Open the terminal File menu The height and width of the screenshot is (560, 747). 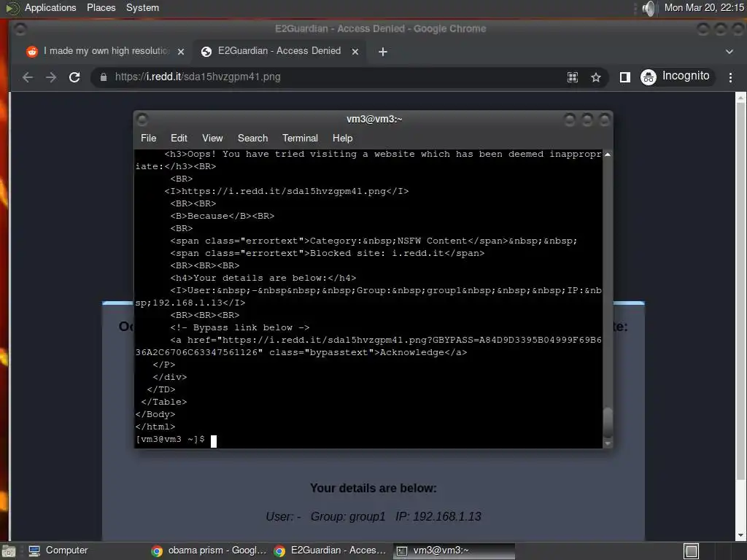click(x=148, y=138)
